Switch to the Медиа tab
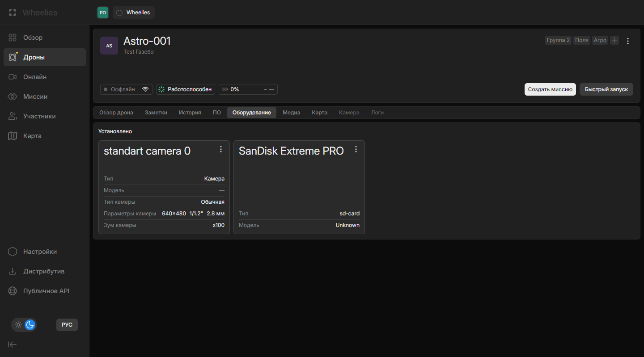Image resolution: width=644 pixels, height=357 pixels. 291,113
